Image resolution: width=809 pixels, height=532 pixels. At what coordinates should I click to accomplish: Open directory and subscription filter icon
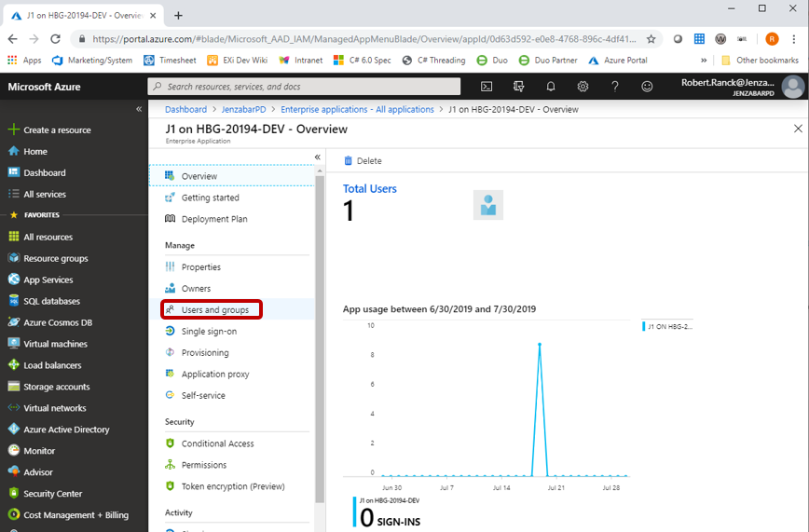coord(519,87)
